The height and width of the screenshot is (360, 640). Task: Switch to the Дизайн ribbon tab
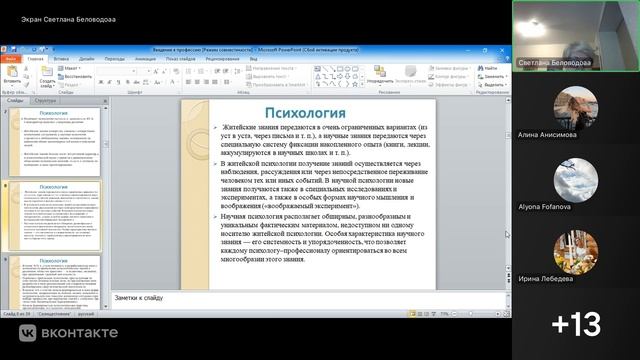point(87,59)
